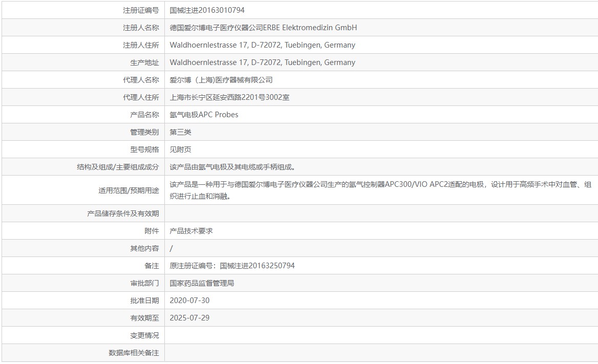Click the 注册人住所 label

click(x=141, y=46)
